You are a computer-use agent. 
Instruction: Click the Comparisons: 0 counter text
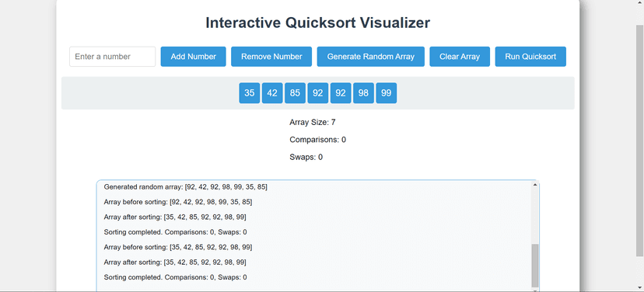[x=318, y=140]
